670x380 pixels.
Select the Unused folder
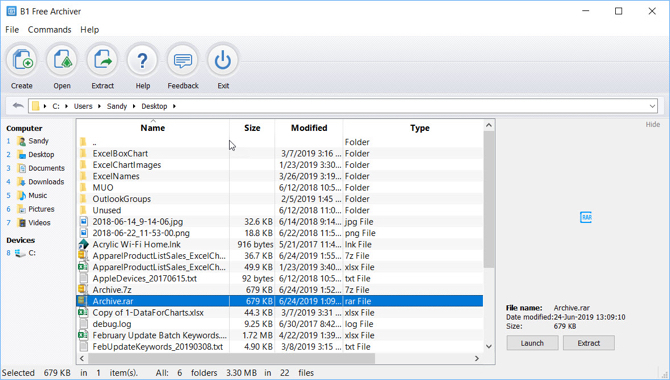coord(280,210)
